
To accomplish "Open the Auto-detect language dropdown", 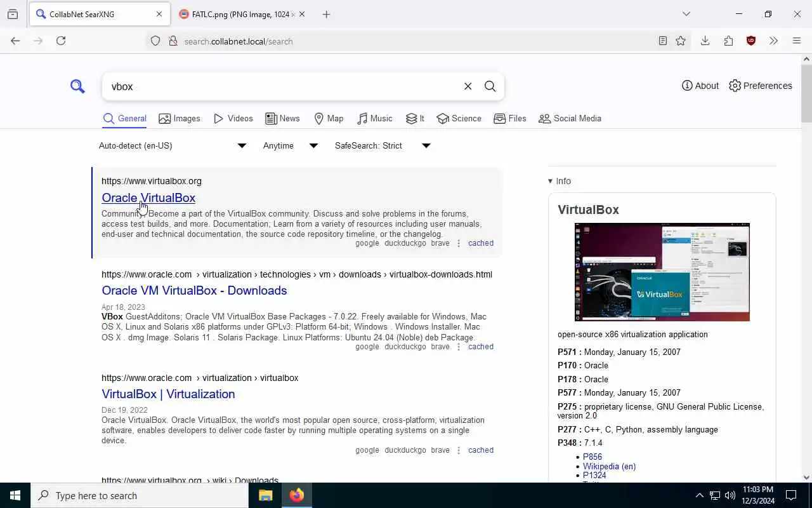I will pos(172,146).
